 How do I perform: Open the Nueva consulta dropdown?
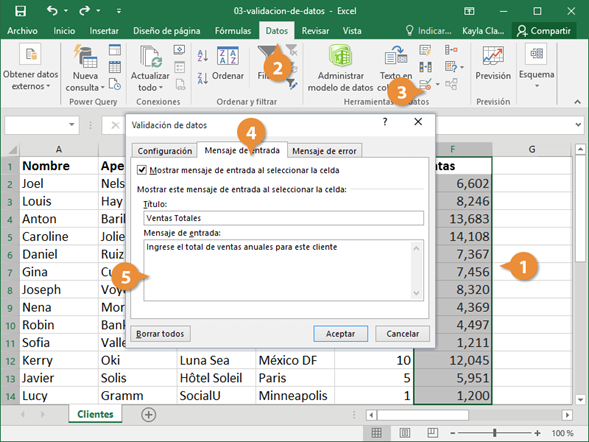click(x=85, y=68)
